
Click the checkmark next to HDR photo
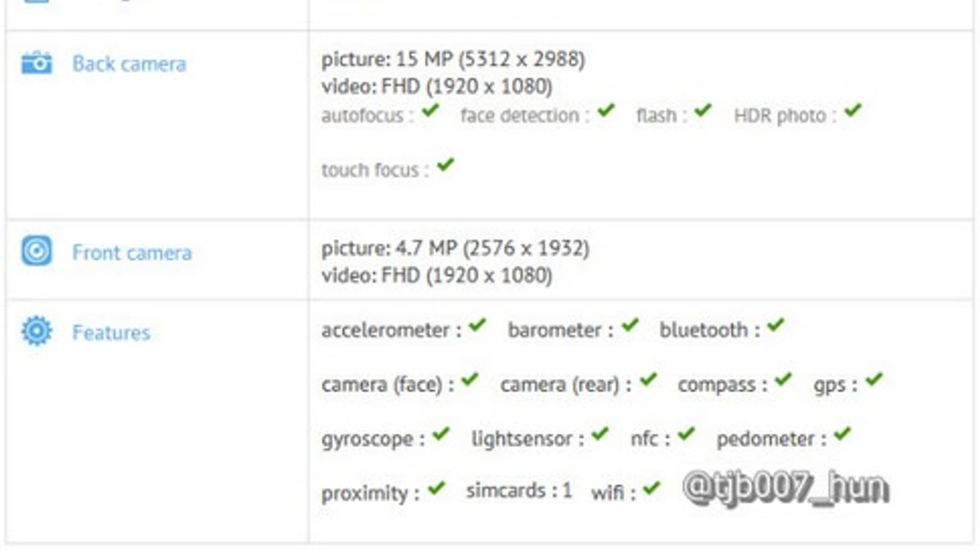(853, 111)
